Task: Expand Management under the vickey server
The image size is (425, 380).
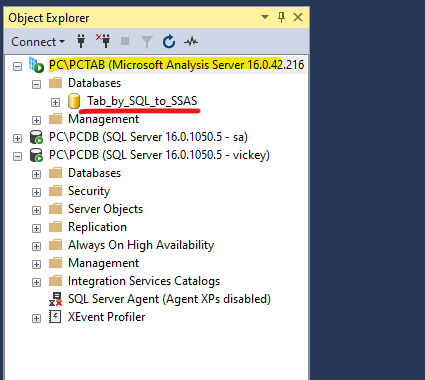Action: (x=36, y=264)
